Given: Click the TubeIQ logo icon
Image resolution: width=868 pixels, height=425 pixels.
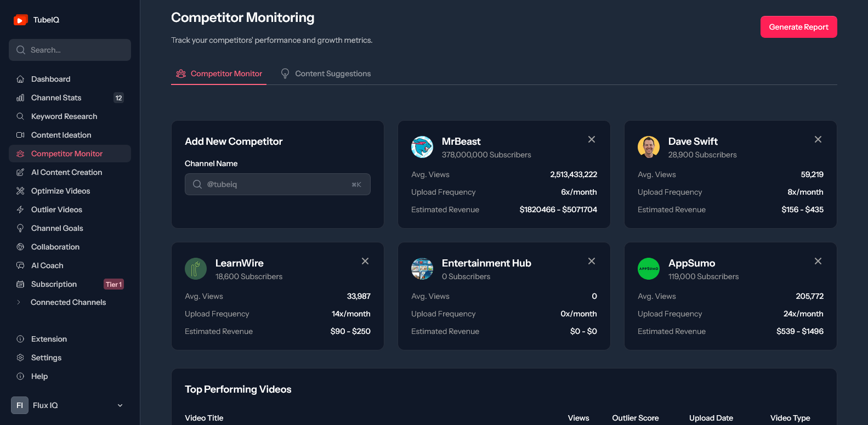Looking at the screenshot, I should click(20, 20).
